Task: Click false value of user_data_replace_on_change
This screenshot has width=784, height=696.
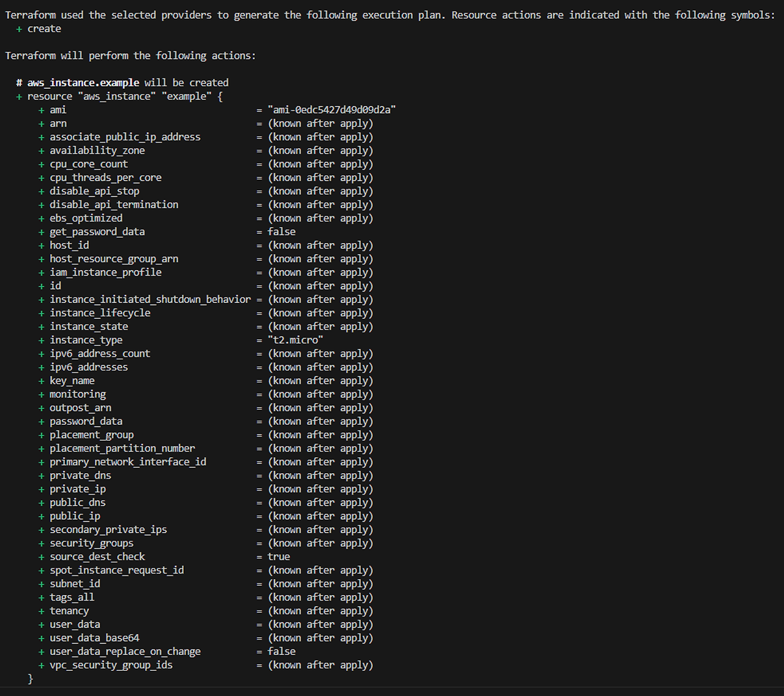Action: pyautogui.click(x=281, y=651)
